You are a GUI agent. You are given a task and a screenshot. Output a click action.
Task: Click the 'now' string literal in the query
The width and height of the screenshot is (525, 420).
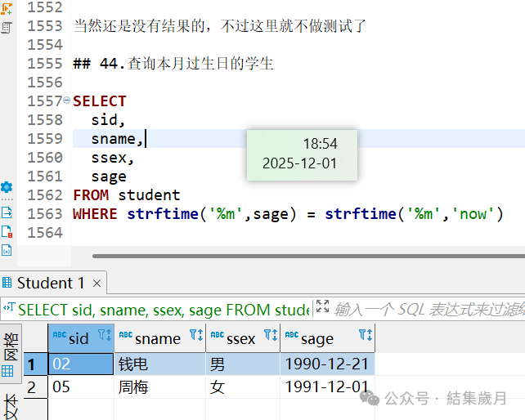[x=473, y=214]
